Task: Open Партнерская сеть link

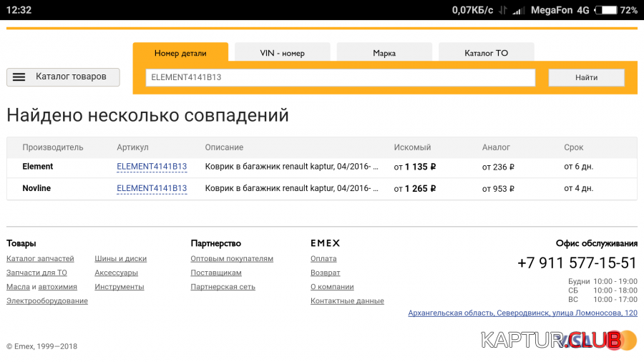Action: point(223,286)
